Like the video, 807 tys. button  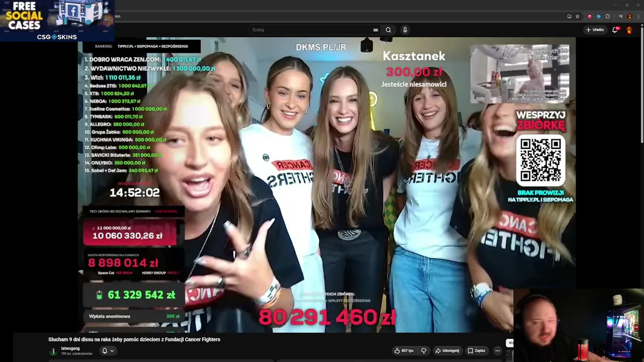pyautogui.click(x=404, y=350)
